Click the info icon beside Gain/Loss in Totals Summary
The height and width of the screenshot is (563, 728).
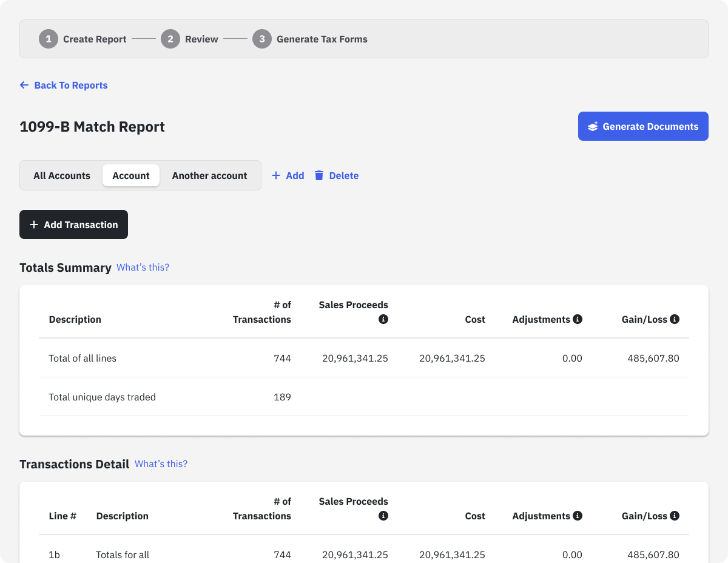tap(675, 319)
